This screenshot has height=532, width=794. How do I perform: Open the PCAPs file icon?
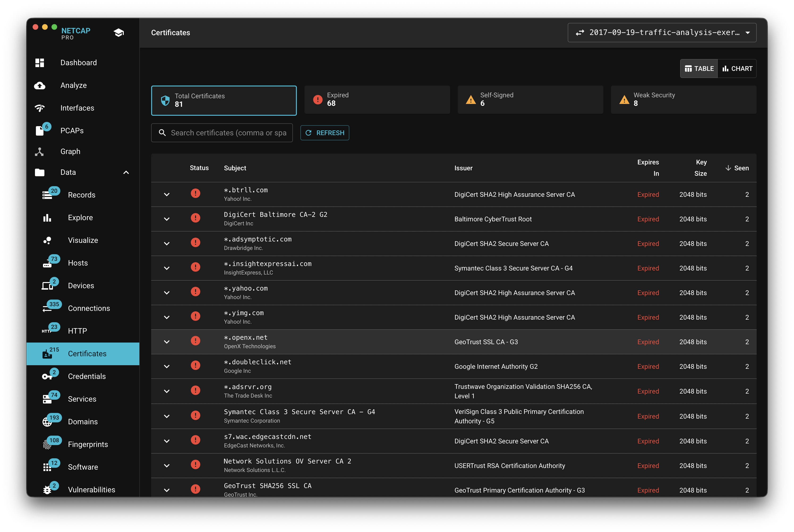(x=40, y=131)
